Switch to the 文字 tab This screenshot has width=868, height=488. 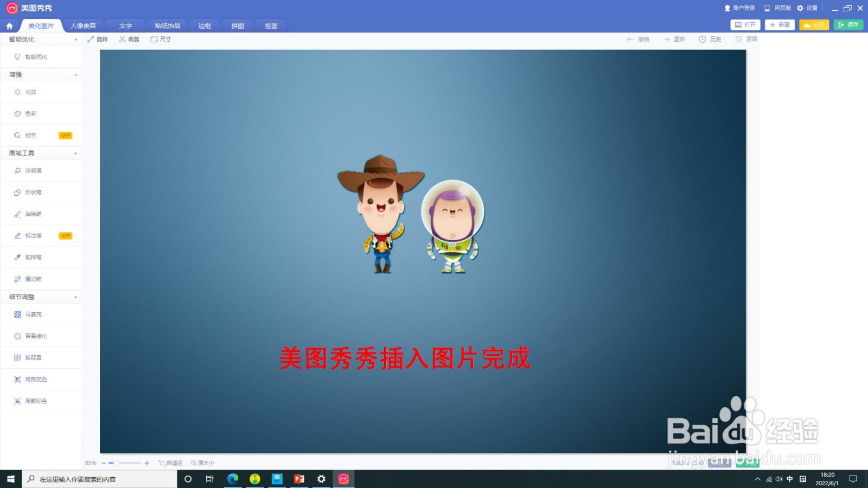tap(125, 25)
